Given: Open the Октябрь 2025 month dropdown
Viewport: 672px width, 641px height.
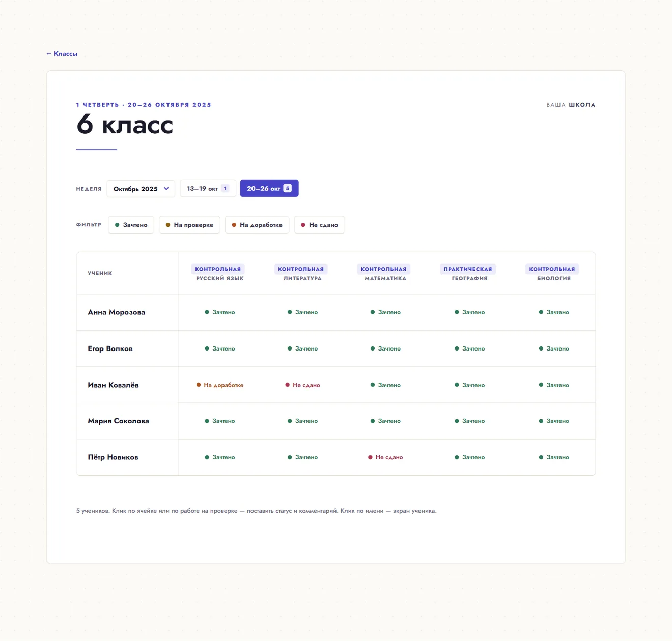Looking at the screenshot, I should [141, 189].
